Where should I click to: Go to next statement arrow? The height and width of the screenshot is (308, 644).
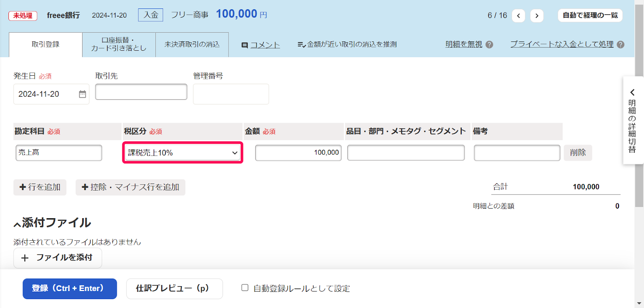(x=537, y=16)
